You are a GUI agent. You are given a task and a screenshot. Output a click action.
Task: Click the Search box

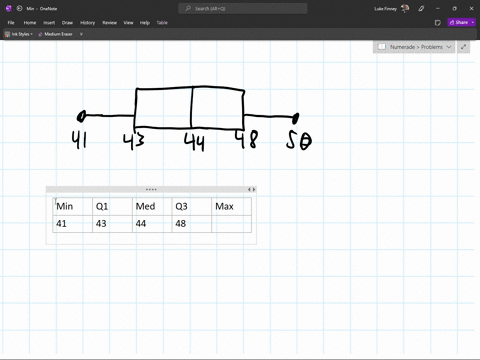(243, 8)
